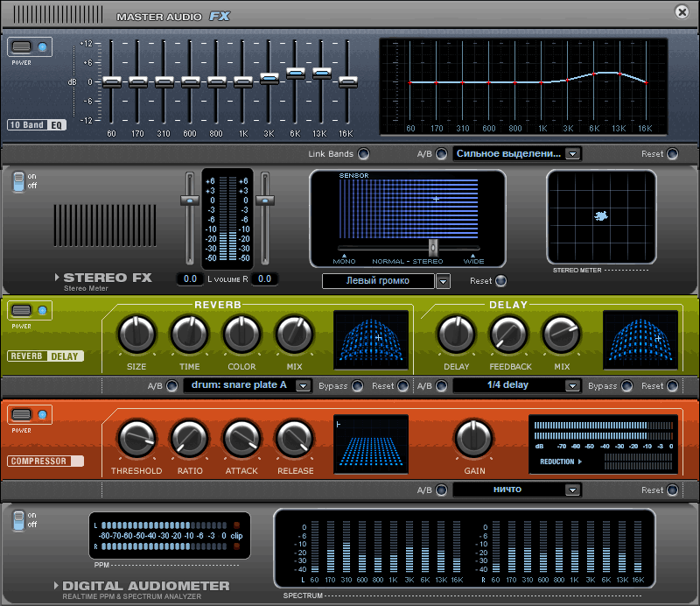Click the 800 Hz EQ band slider
The image size is (700, 606).
click(x=217, y=82)
